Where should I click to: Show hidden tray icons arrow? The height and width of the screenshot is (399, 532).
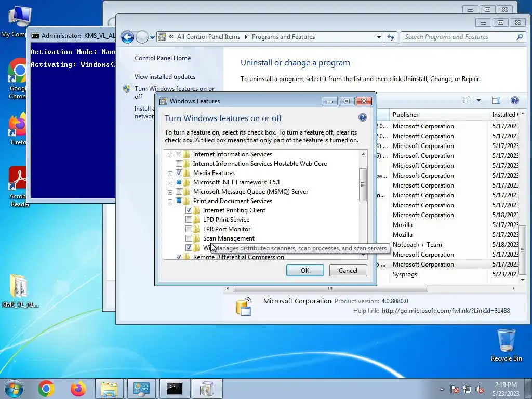(442, 390)
